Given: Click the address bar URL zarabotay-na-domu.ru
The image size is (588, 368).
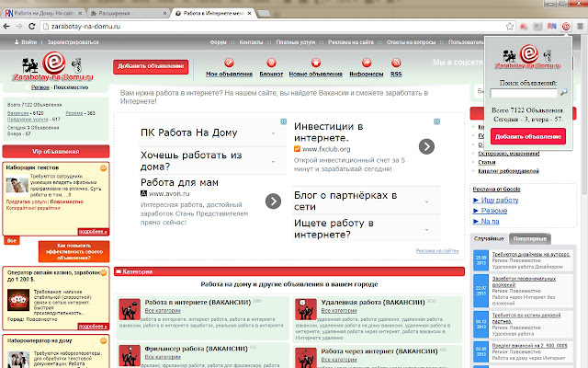Looking at the screenshot, I should 85,27.
